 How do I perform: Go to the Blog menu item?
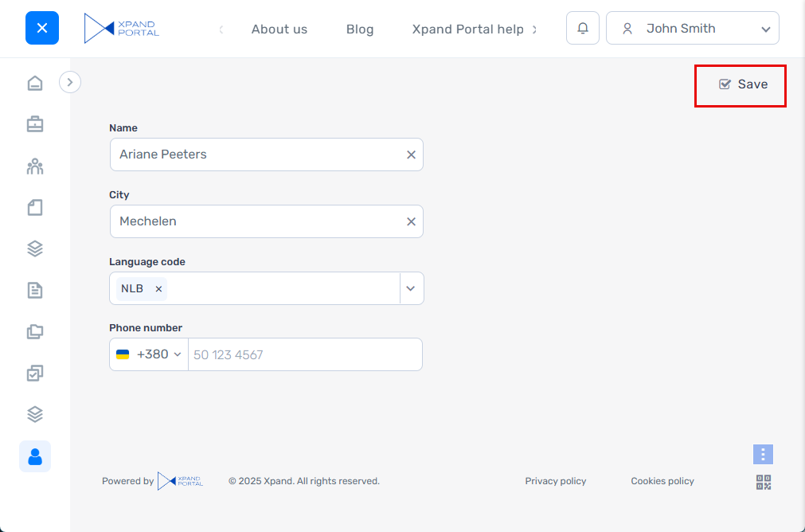coord(360,29)
